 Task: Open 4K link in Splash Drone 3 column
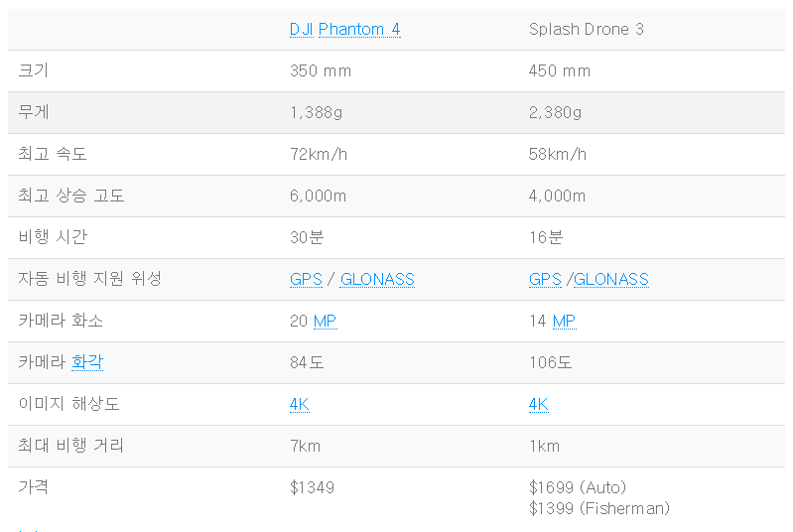539,405
